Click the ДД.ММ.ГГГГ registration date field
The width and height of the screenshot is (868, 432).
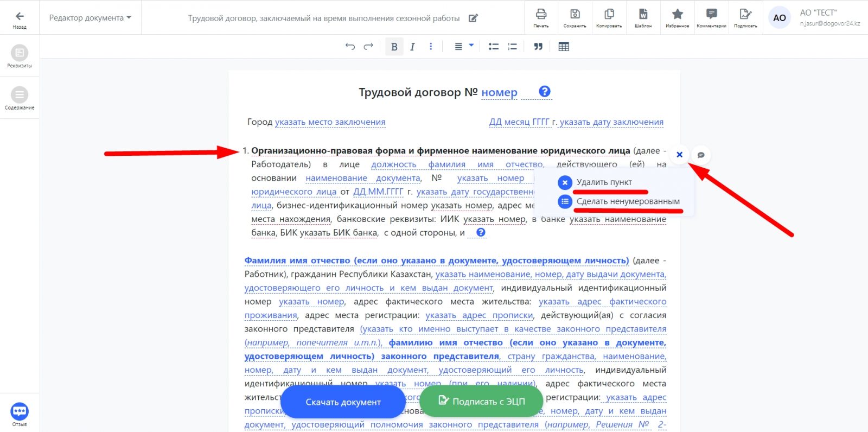[378, 192]
